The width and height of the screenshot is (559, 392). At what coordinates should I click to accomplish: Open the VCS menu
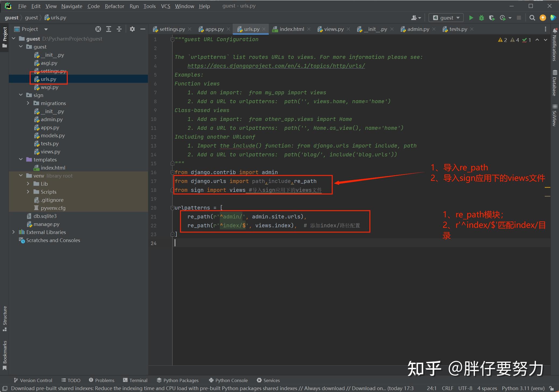click(165, 6)
